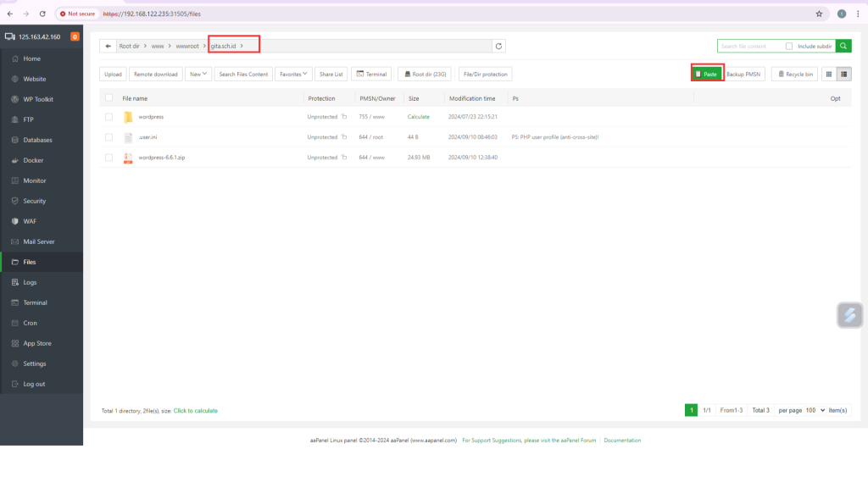The height and width of the screenshot is (488, 868).
Task: Refresh the file list
Action: 498,46
